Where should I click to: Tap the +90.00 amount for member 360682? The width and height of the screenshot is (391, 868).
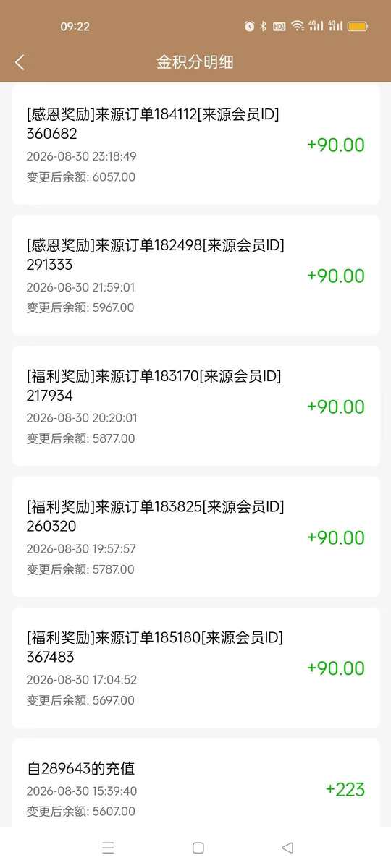(x=336, y=145)
